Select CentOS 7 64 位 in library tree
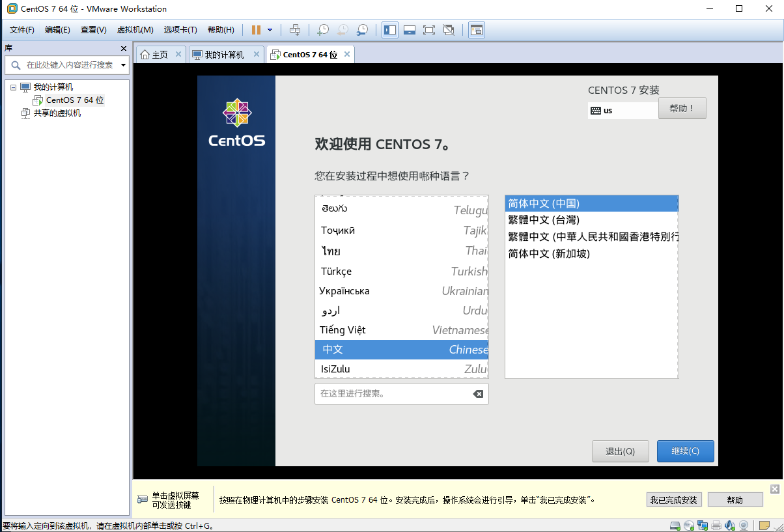 click(75, 100)
